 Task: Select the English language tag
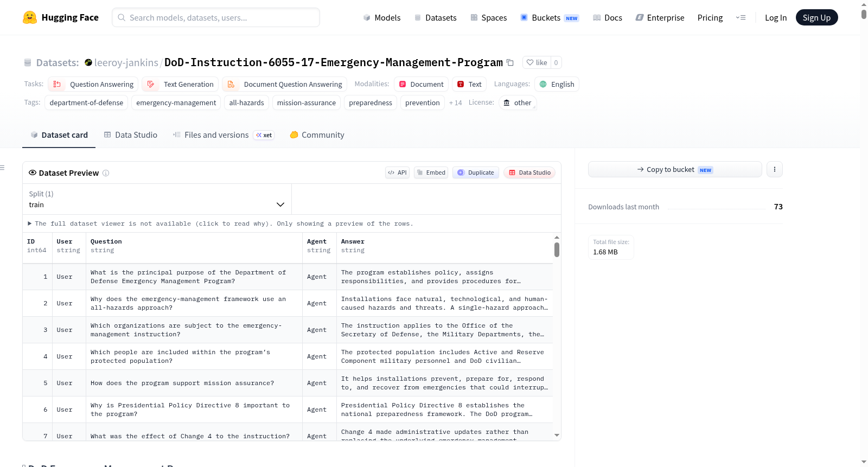(557, 84)
